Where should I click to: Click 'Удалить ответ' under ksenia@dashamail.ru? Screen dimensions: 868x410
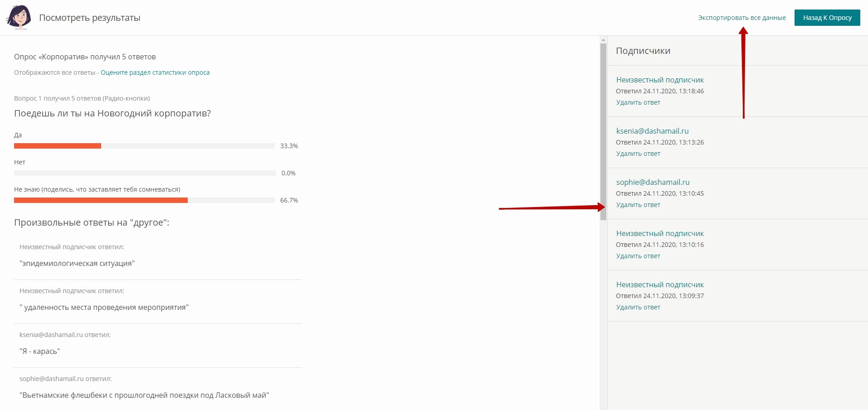[x=638, y=154]
